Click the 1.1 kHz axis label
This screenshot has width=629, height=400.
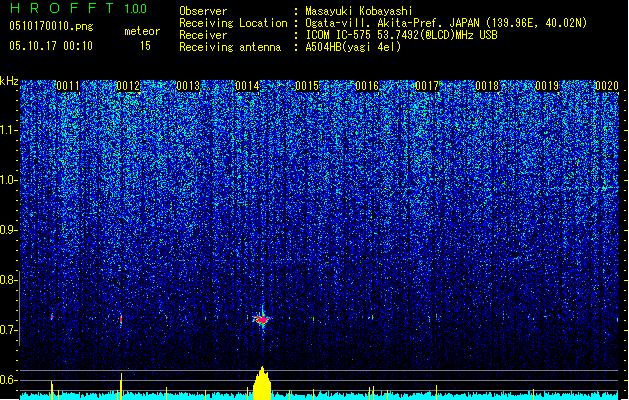pyautogui.click(x=8, y=130)
